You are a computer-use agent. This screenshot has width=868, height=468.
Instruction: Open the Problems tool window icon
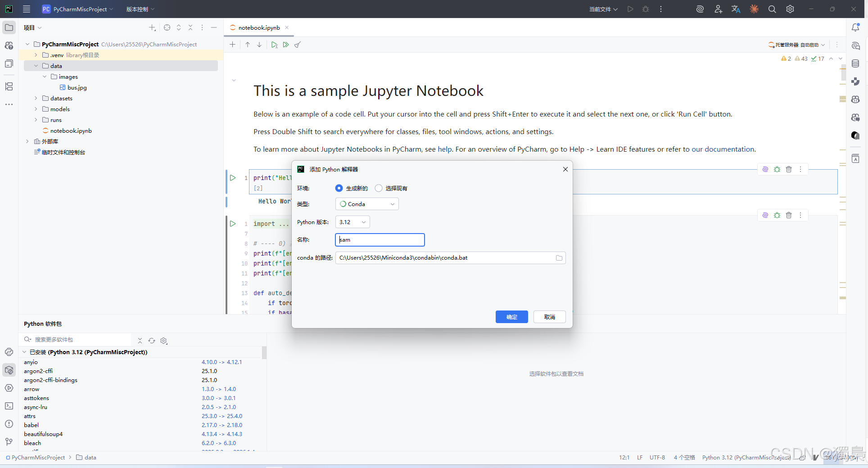pyautogui.click(x=9, y=424)
